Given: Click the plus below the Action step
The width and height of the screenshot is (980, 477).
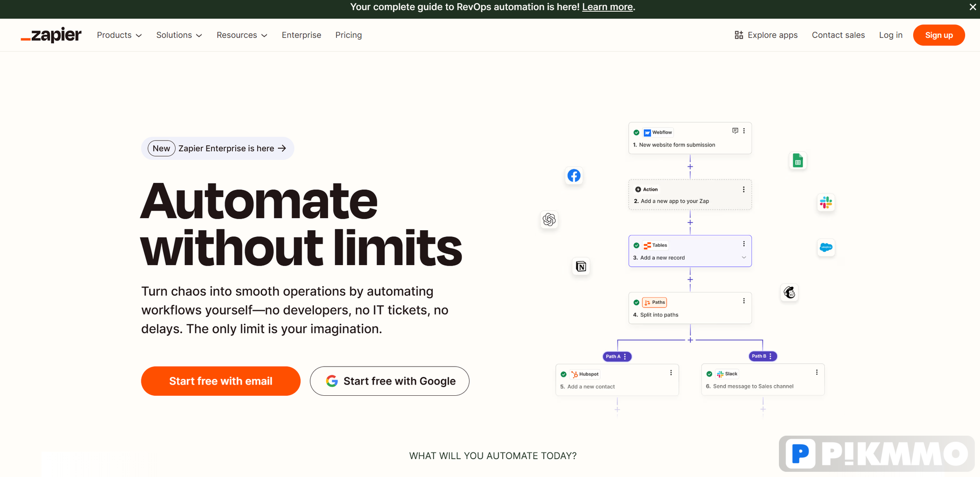Looking at the screenshot, I should pyautogui.click(x=690, y=223).
